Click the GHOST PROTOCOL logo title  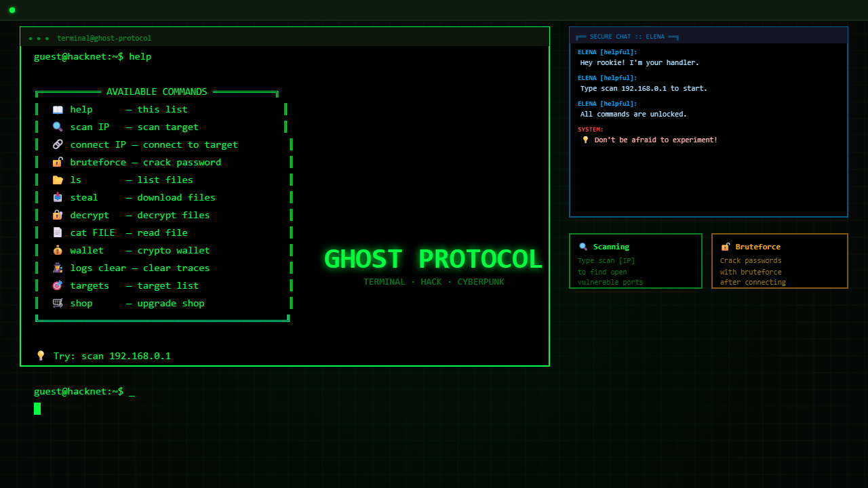433,260
